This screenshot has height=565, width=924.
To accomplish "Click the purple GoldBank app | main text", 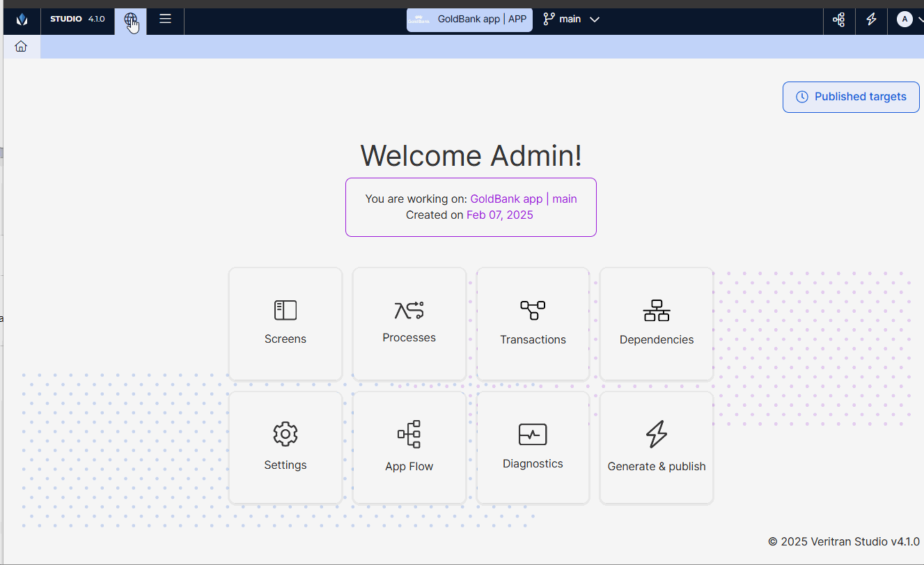I will [x=523, y=199].
